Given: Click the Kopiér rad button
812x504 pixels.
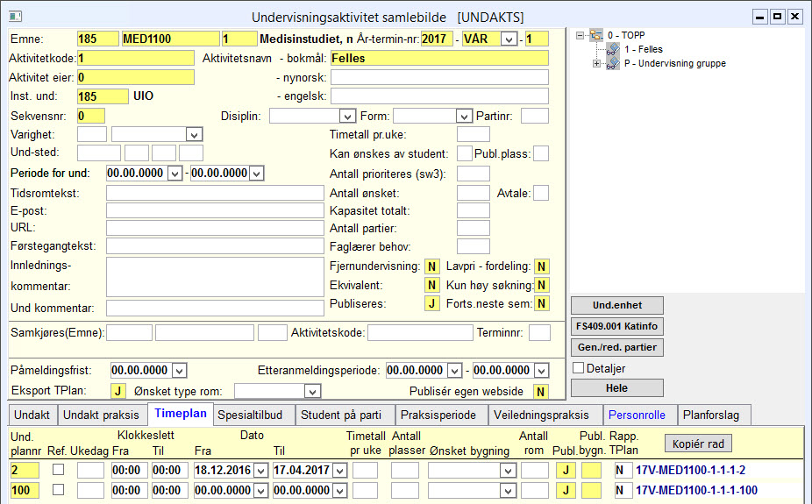Looking at the screenshot, I should click(x=698, y=444).
